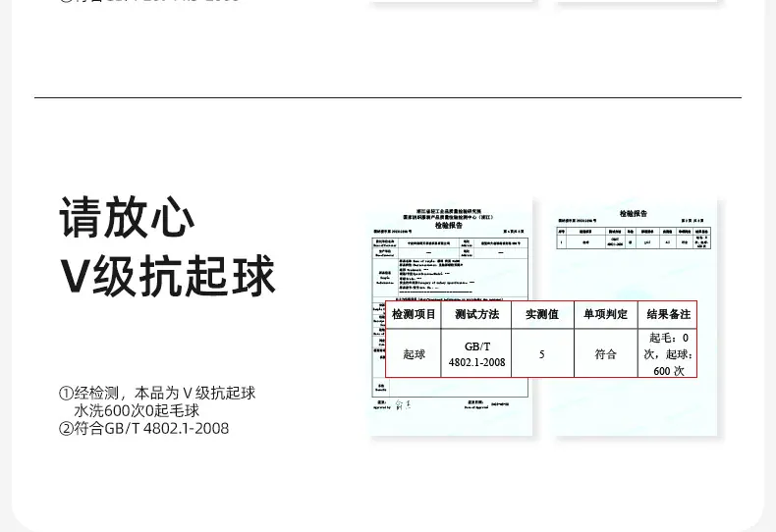Screen dimensions: 776x532
Task: Click the 检验报告 title on right report
Action: tap(633, 214)
